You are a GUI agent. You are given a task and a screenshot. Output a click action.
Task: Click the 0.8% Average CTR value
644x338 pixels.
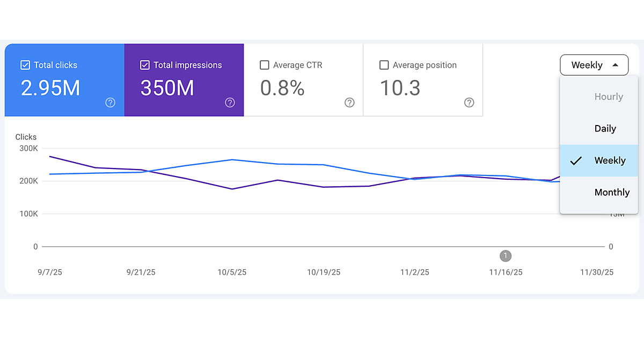[x=282, y=88]
